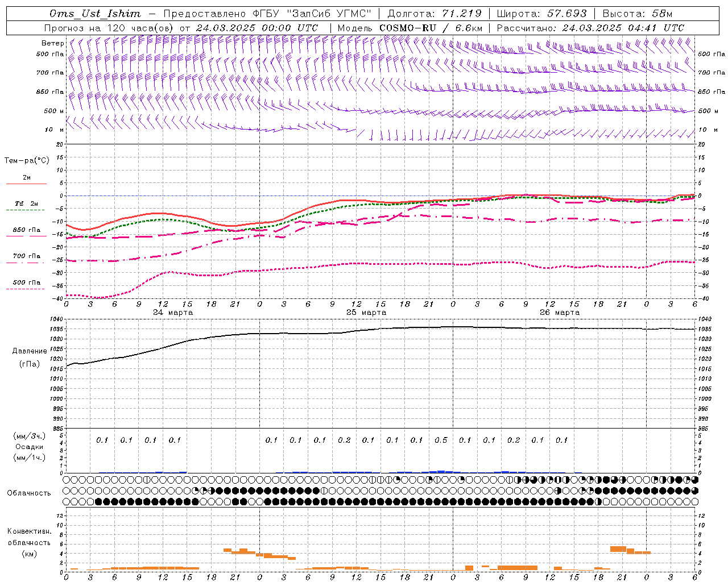Click the left-side 500 м wind level label
Viewport: 728px width, 582px height.
(x=54, y=111)
